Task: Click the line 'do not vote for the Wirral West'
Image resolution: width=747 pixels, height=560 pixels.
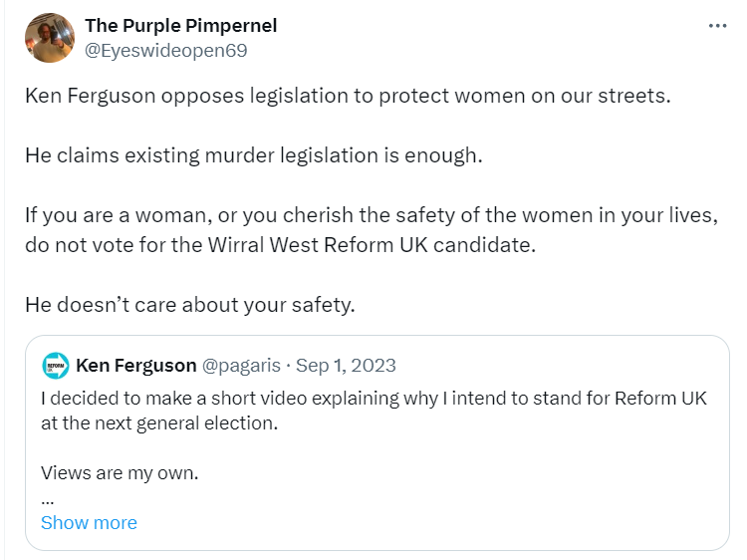Action: [280, 245]
